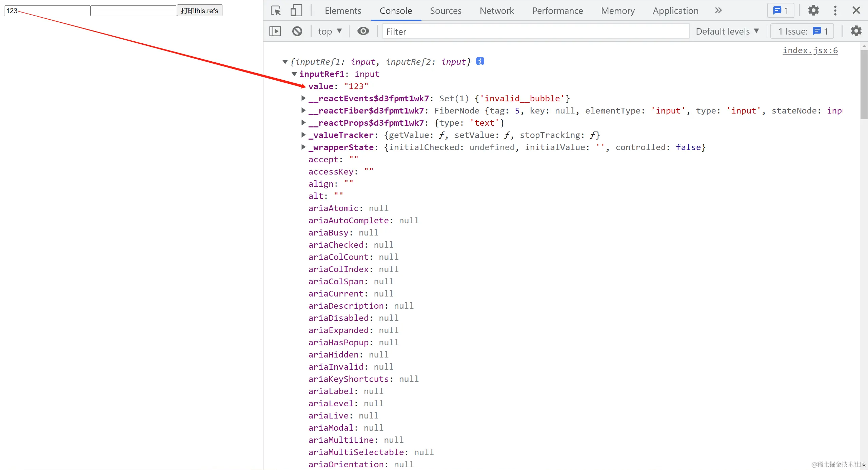
Task: Open the Default levels dropdown
Action: [x=727, y=32]
